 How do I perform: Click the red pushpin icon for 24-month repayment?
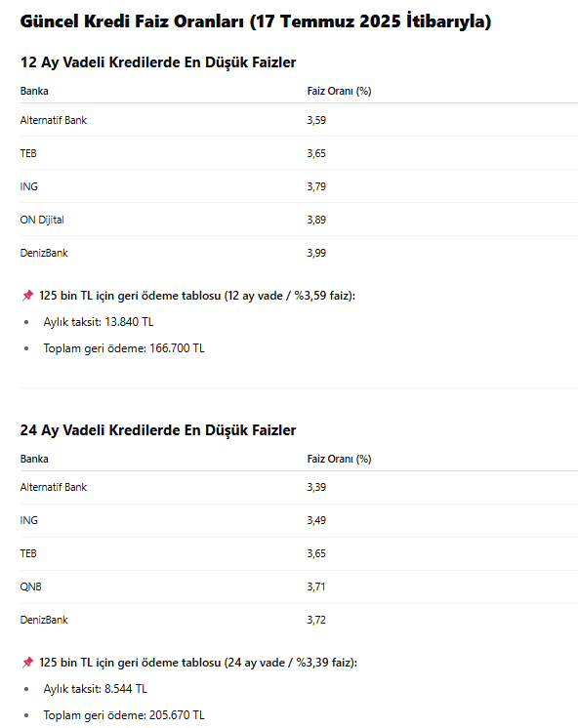tap(28, 662)
